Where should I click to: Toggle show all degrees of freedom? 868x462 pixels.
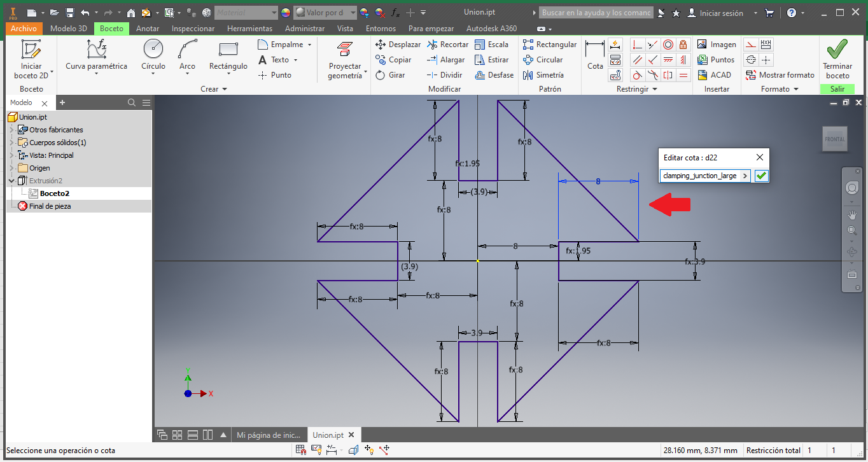click(368, 450)
